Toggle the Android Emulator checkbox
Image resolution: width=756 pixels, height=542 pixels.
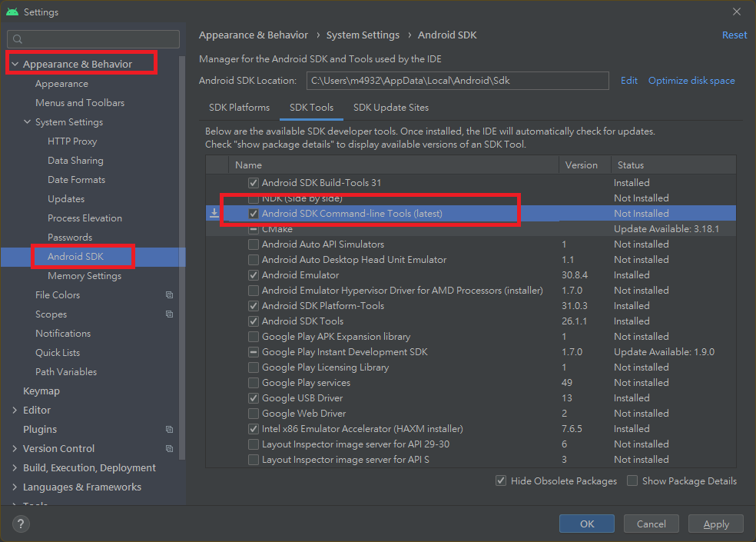[253, 275]
